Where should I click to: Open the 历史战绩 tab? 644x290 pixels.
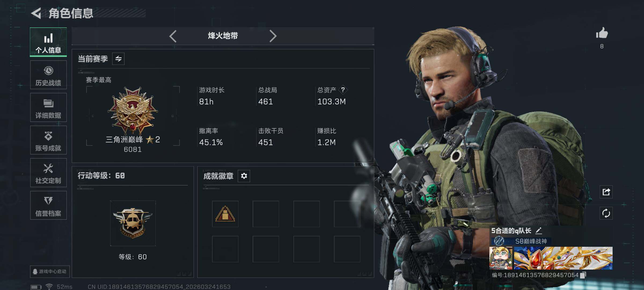[x=48, y=75]
